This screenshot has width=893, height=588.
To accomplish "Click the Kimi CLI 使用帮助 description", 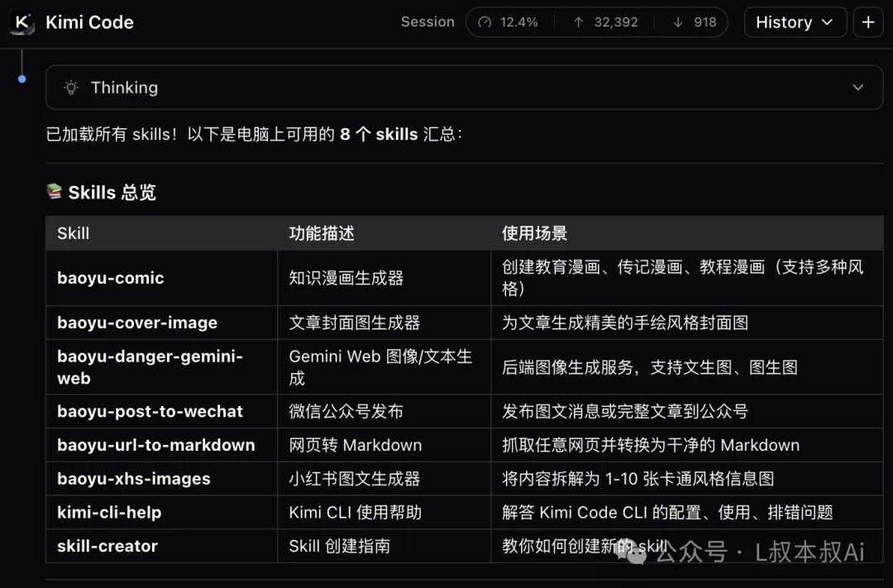I will tap(356, 512).
